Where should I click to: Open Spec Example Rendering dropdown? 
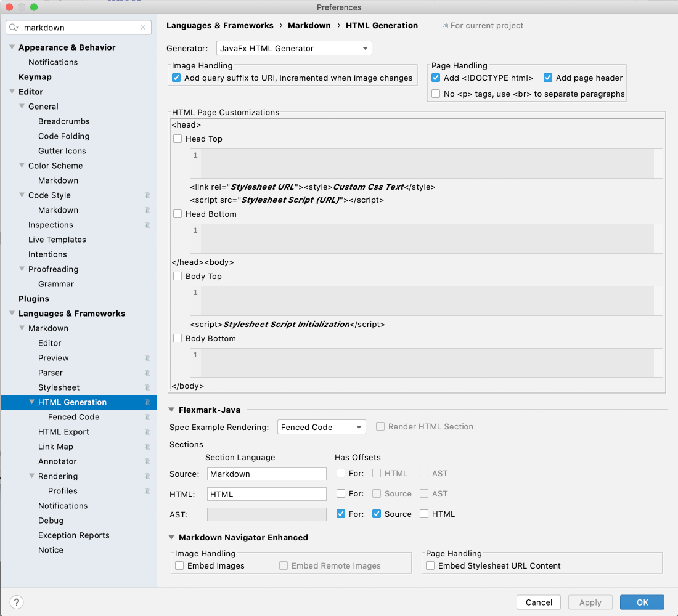pyautogui.click(x=321, y=427)
